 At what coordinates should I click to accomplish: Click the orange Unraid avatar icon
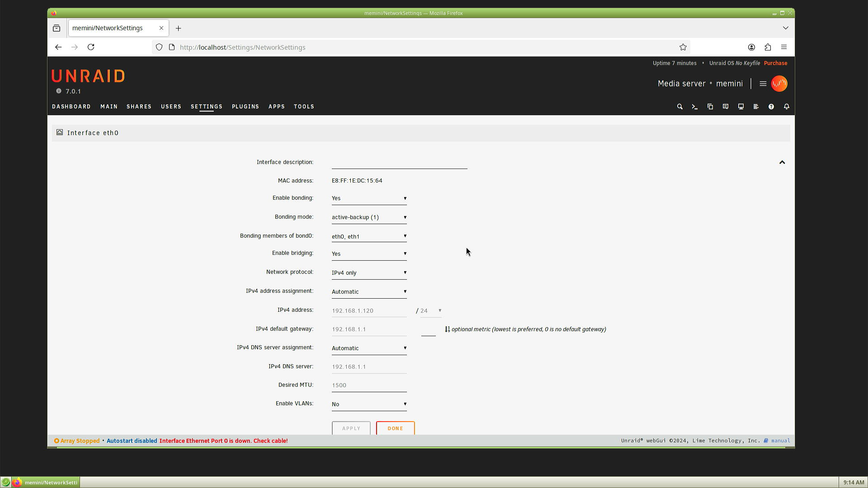(x=779, y=84)
